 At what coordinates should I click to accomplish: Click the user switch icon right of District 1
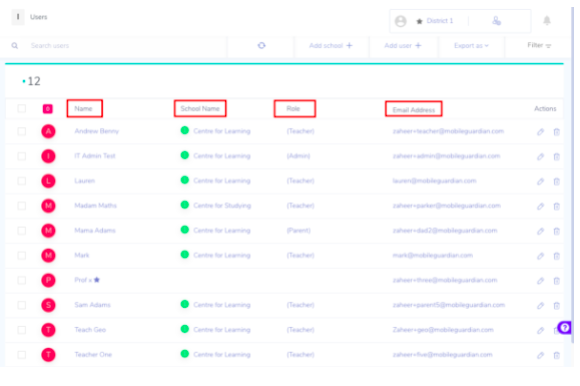[496, 21]
